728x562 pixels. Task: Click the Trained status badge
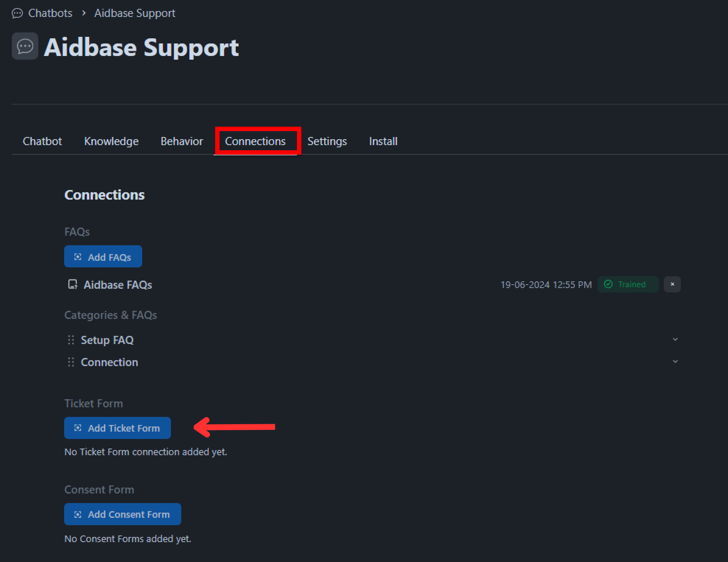(628, 284)
